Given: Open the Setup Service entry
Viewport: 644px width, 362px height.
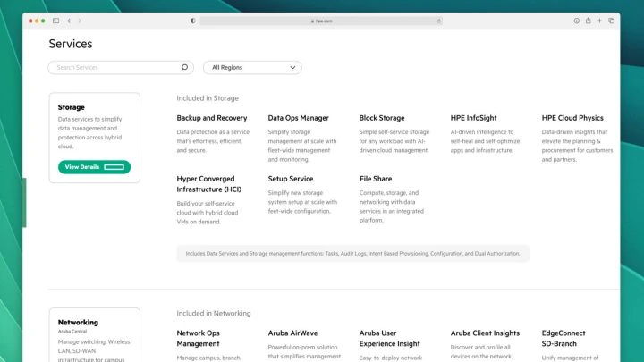Looking at the screenshot, I should [x=291, y=179].
